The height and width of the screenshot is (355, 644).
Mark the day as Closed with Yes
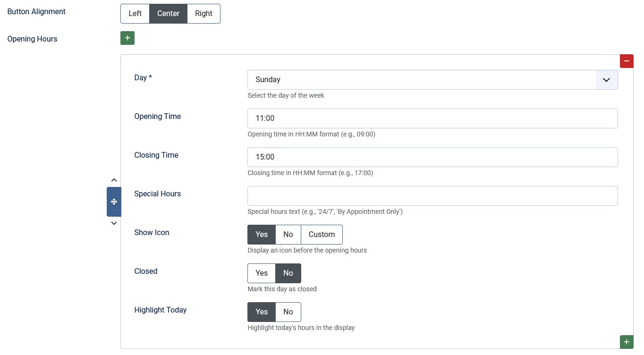pos(262,273)
